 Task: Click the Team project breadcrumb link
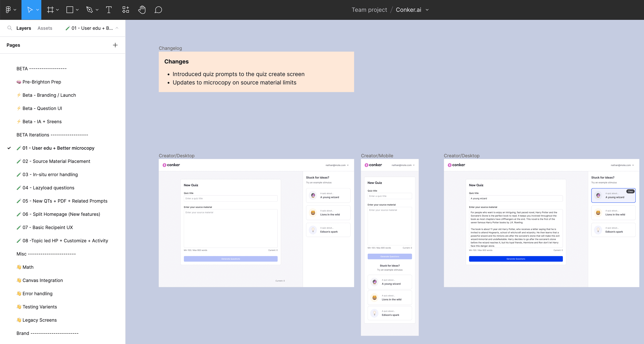pos(369,10)
